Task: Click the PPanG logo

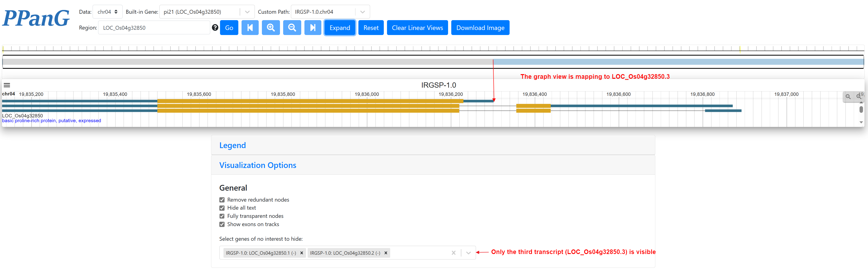Action: click(36, 18)
